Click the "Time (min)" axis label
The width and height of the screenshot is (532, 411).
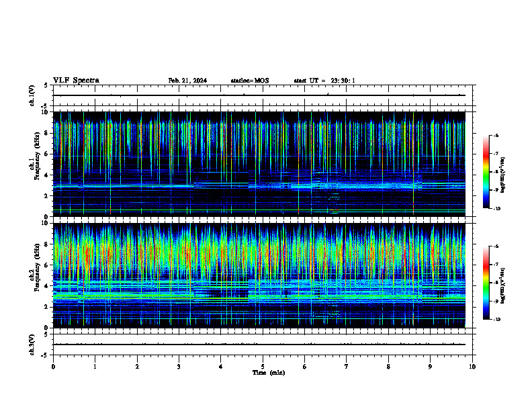coord(269,373)
